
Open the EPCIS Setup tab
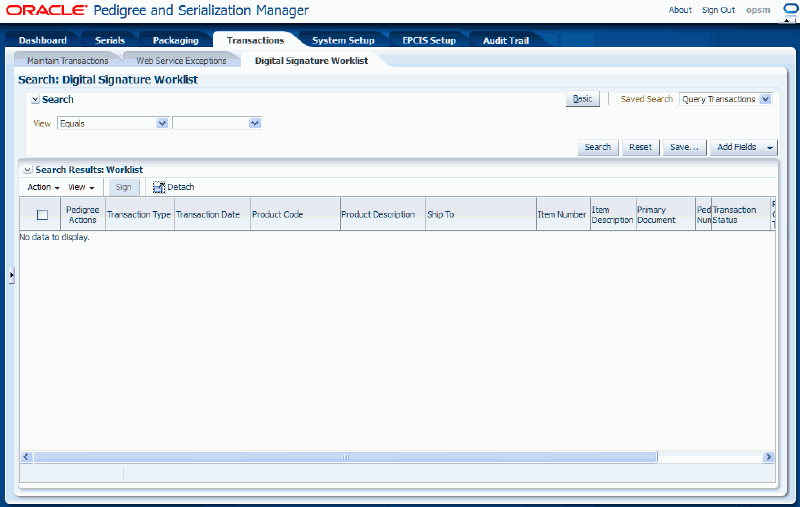(x=429, y=40)
